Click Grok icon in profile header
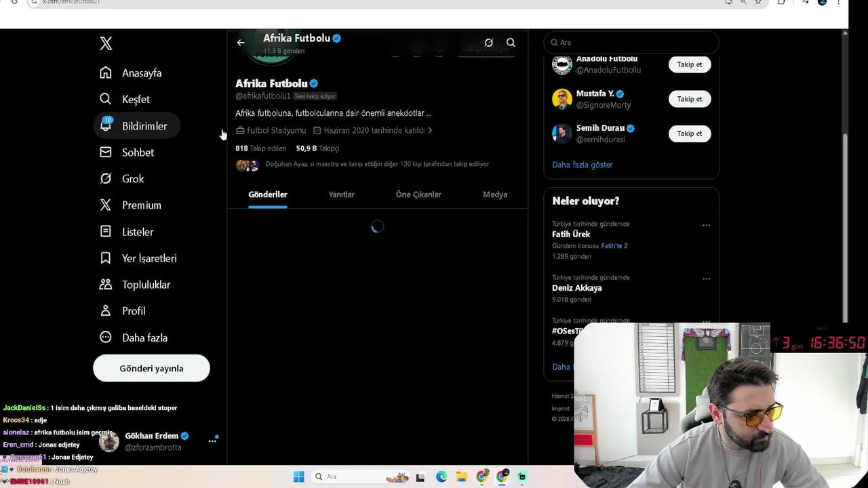Image resolution: width=868 pixels, height=488 pixels. [x=488, y=43]
